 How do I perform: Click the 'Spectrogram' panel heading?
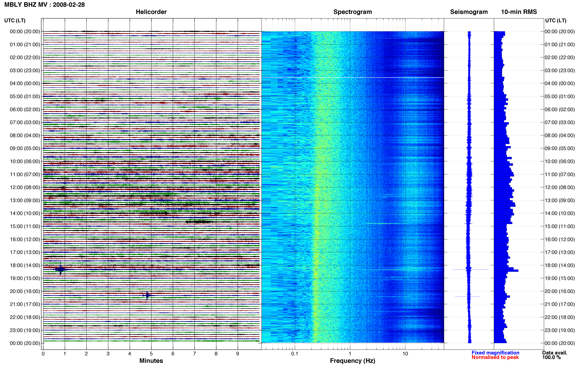(x=352, y=12)
